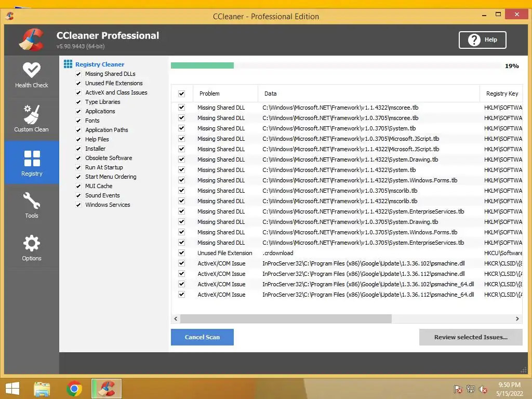Click the muted volume tray icon
This screenshot has width=532, height=399.
click(x=483, y=389)
